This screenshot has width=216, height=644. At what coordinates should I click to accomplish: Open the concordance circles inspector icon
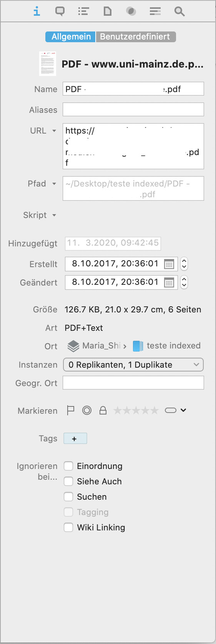coord(131,12)
